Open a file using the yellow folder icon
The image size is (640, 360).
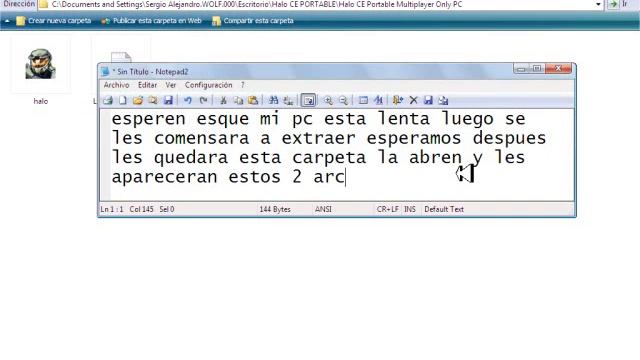[x=138, y=100]
